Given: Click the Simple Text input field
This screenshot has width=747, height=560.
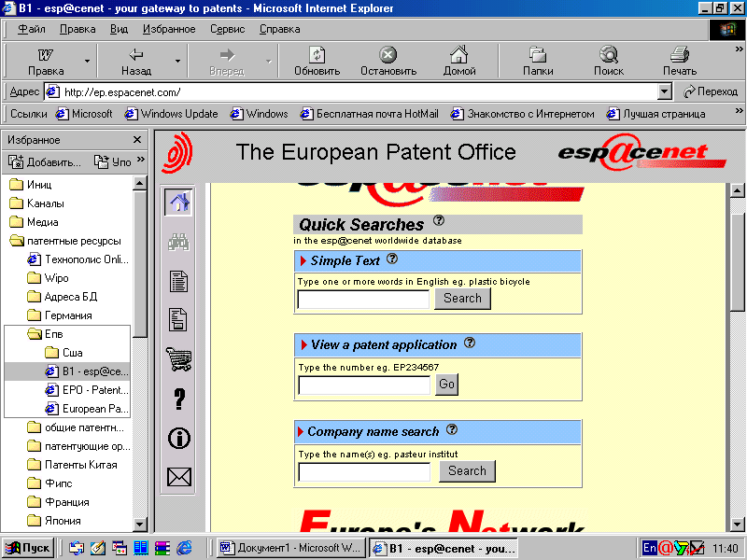Looking at the screenshot, I should pos(363,300).
